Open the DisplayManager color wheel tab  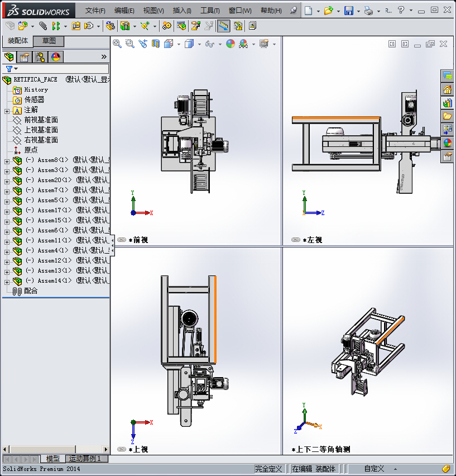(x=56, y=57)
